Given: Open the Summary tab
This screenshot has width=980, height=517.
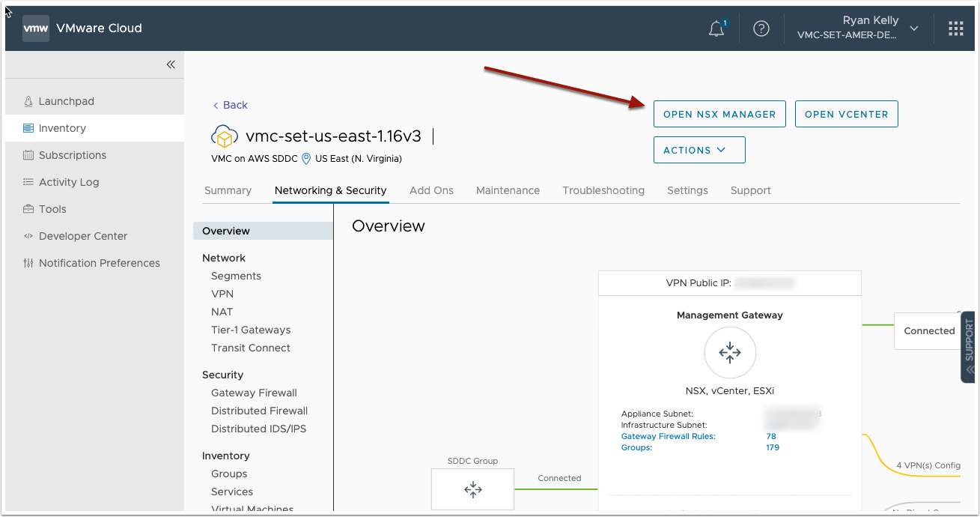Looking at the screenshot, I should point(228,190).
